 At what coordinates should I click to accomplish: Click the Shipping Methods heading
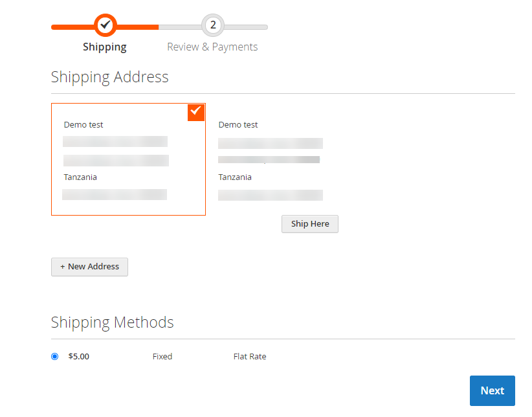[x=113, y=322]
